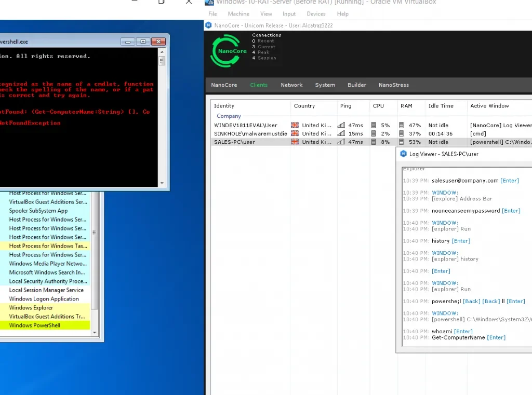
Task: Sort clients by Country column
Action: 314,106
